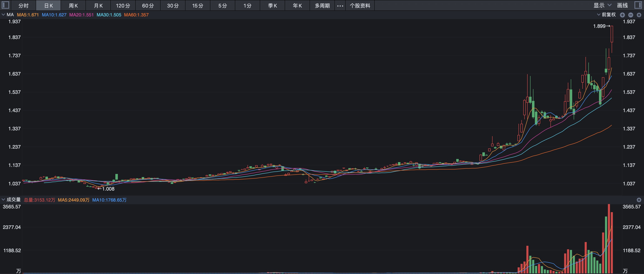The image size is (644, 274).
Task: Click the MA indicator label
Action: tap(10, 15)
